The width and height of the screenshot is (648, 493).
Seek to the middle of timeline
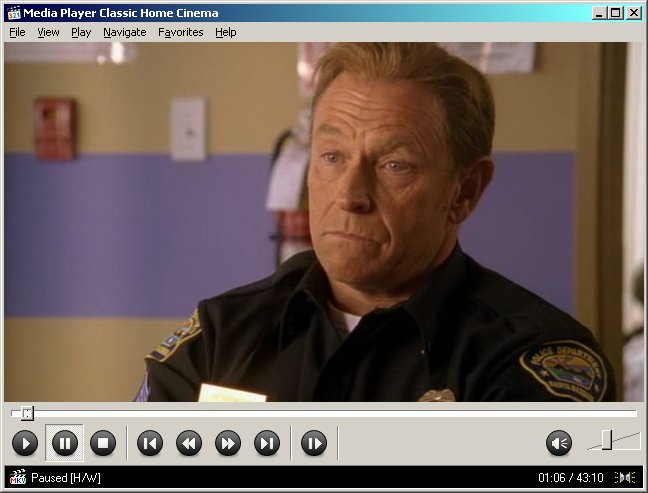[324, 413]
